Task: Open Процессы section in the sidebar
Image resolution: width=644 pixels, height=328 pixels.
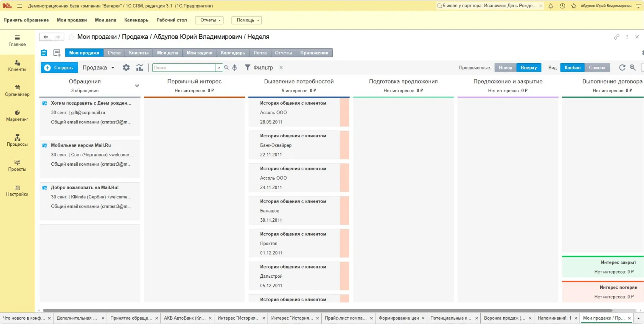Action: coord(17,141)
